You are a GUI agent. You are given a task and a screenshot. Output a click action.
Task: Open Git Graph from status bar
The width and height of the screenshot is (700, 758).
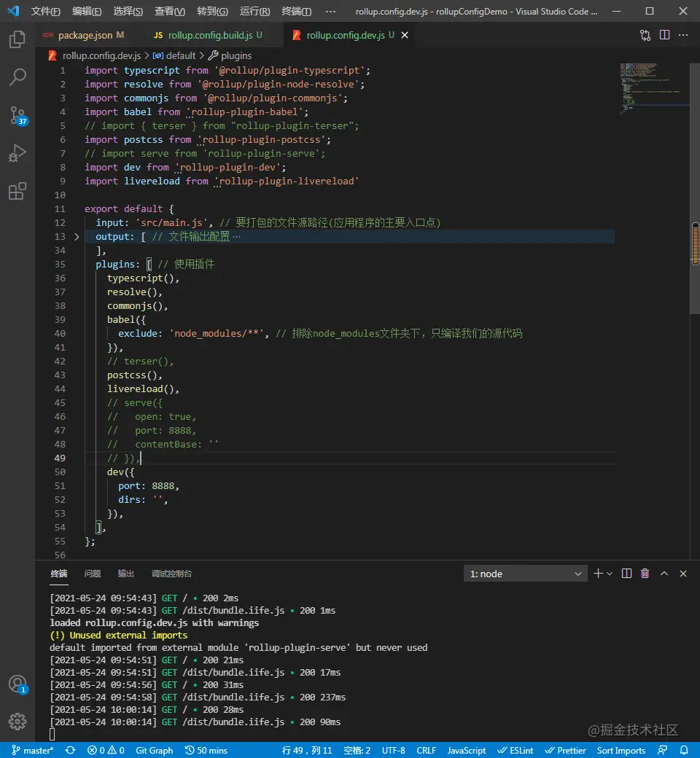point(154,750)
